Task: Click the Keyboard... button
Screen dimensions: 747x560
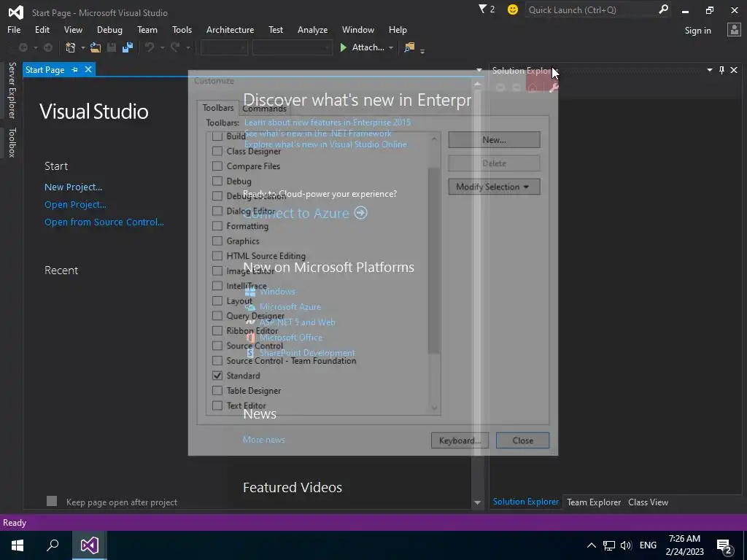Action: coord(460,440)
